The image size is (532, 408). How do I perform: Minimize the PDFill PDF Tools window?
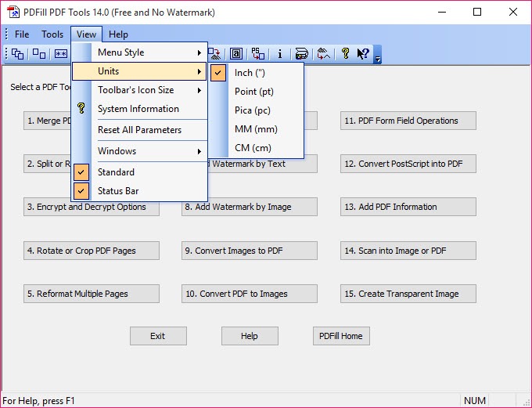(442, 13)
